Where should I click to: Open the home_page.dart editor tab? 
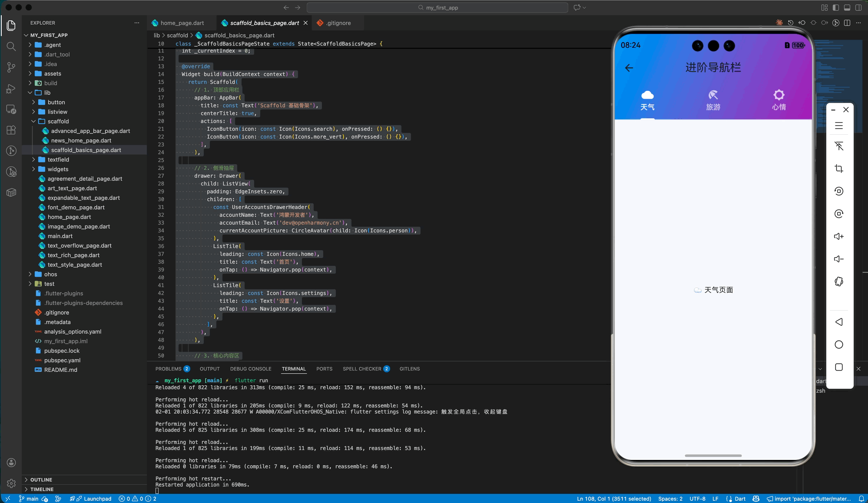pos(182,23)
